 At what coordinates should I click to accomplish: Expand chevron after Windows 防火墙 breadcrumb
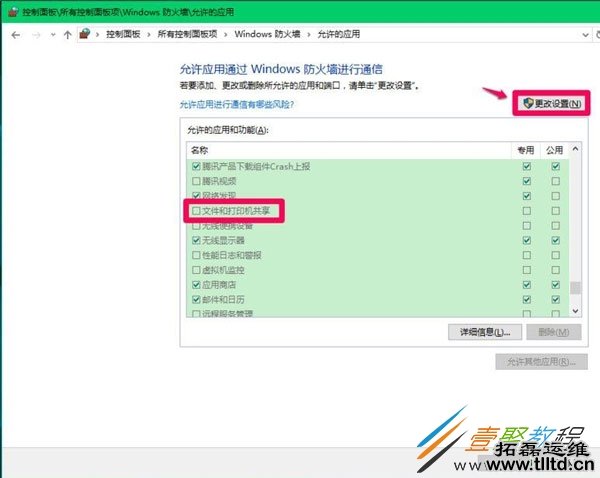(x=308, y=34)
